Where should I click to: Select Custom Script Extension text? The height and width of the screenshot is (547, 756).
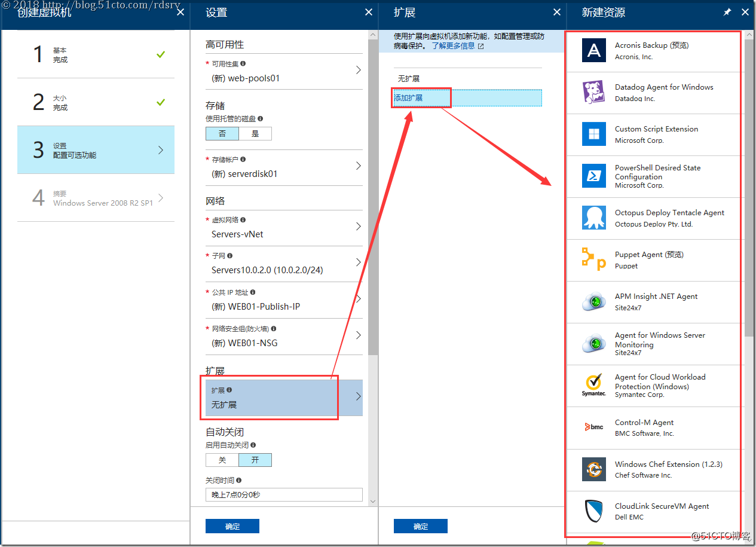coord(656,129)
